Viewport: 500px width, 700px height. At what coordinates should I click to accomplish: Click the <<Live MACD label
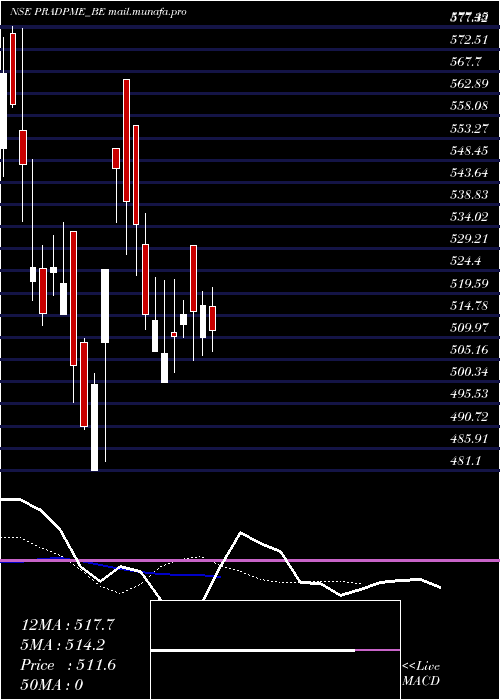click(x=421, y=674)
